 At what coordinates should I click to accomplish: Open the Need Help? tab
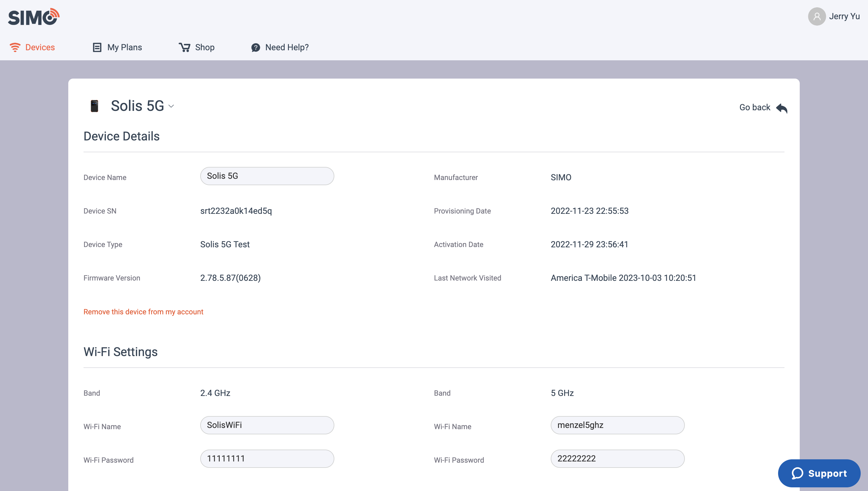280,47
